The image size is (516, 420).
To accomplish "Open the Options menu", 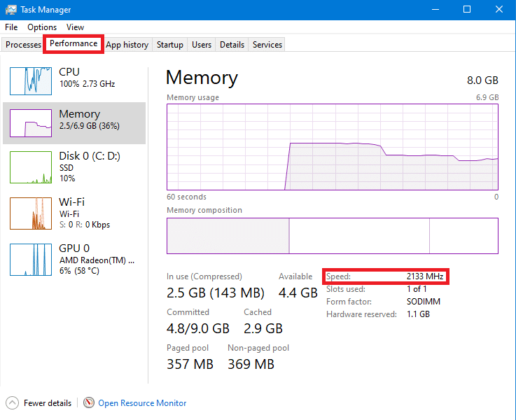I will pyautogui.click(x=42, y=27).
